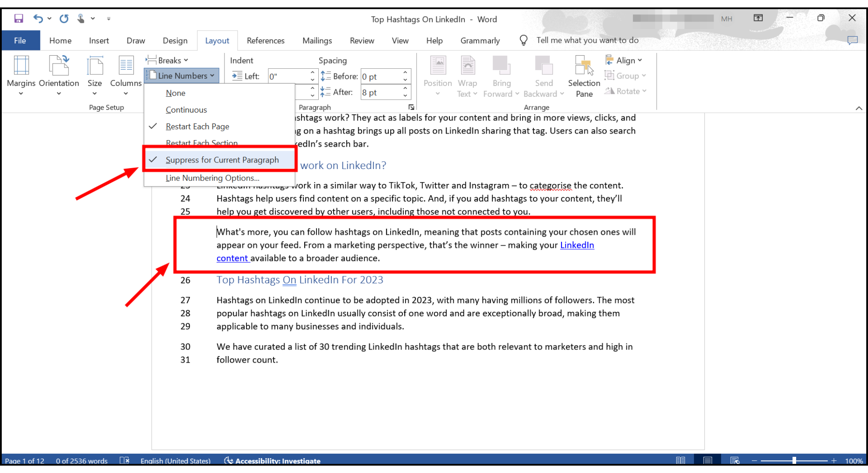
Task: Open Line Numbering Options menu entry
Action: click(212, 178)
